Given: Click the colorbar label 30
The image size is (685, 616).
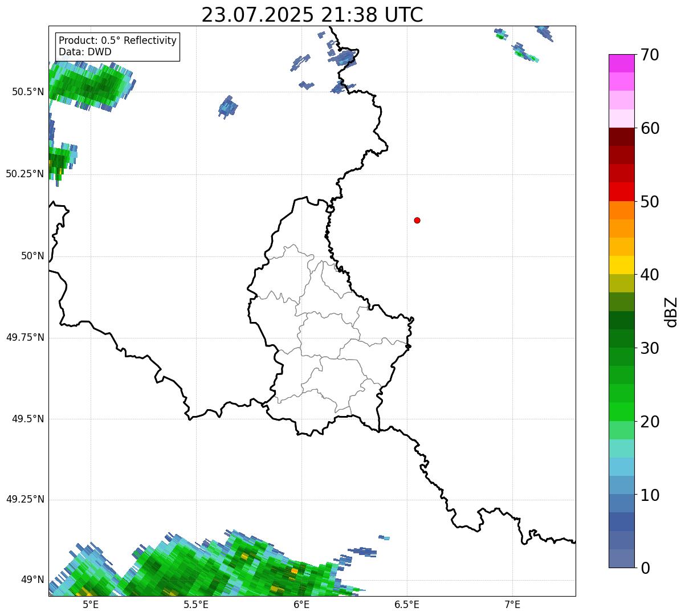Looking at the screenshot, I should [650, 348].
